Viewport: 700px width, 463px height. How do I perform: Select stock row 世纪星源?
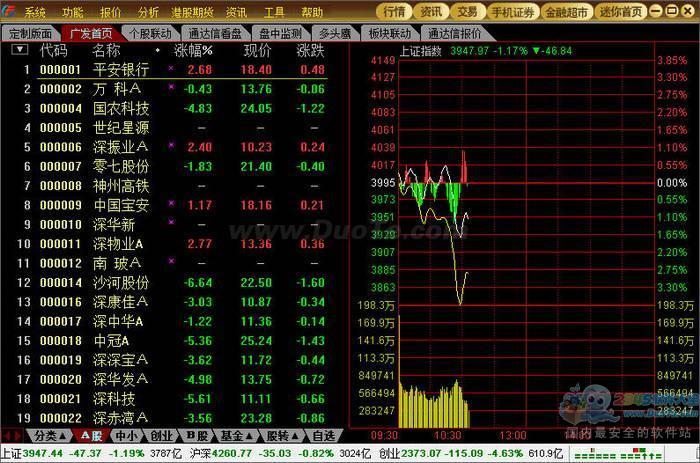click(174, 128)
